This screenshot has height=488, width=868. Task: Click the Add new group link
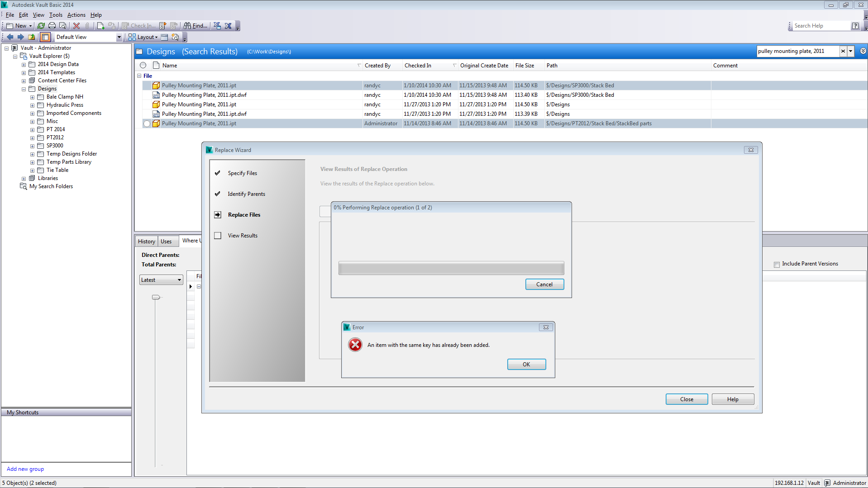[25, 469]
